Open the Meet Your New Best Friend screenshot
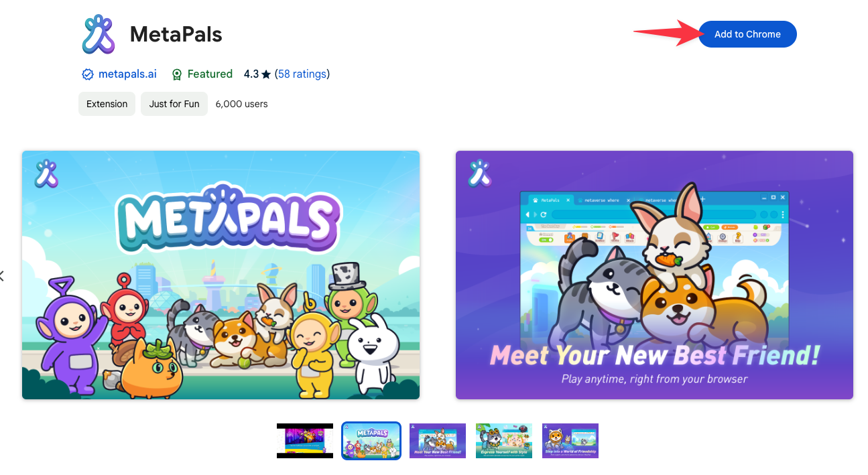This screenshot has height=475, width=868. coord(654,275)
